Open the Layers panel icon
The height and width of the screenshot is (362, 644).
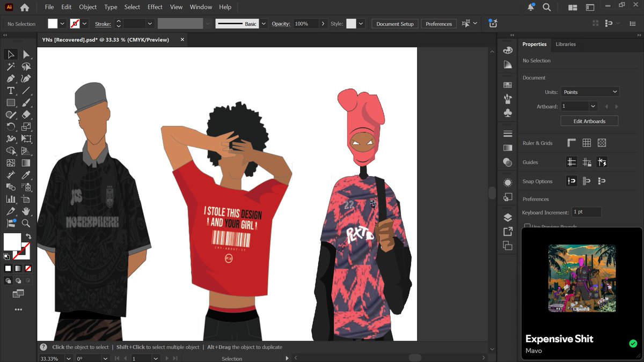(x=508, y=217)
